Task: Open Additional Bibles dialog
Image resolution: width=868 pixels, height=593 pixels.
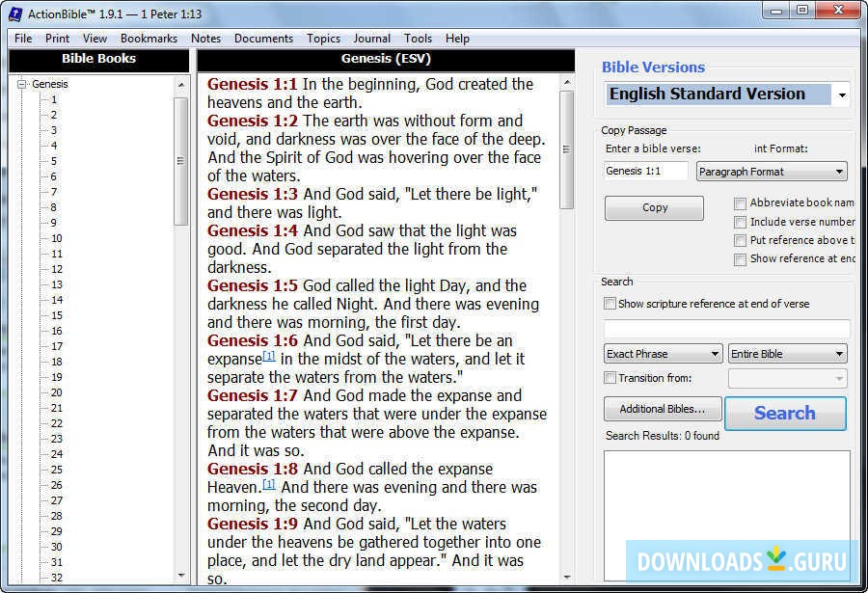Action: [x=662, y=409]
